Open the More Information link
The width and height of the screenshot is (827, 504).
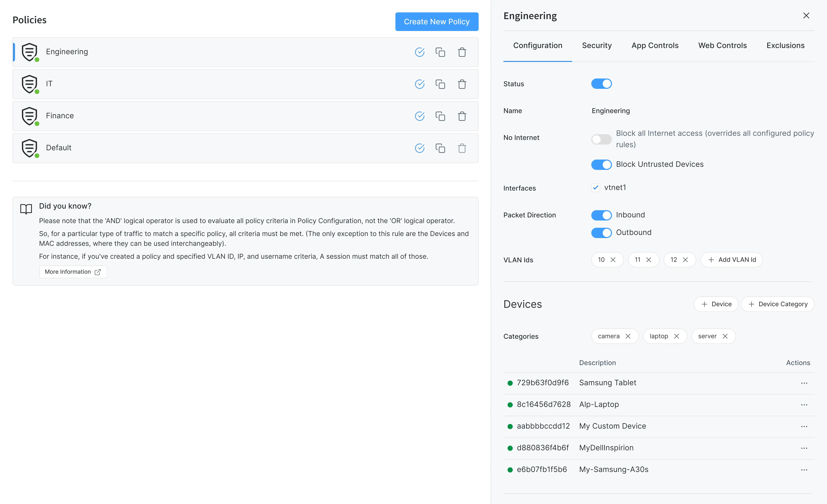pos(73,272)
